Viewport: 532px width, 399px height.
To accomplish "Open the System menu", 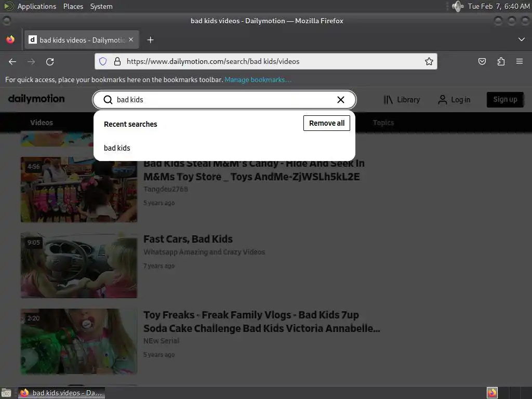I will pos(101,6).
